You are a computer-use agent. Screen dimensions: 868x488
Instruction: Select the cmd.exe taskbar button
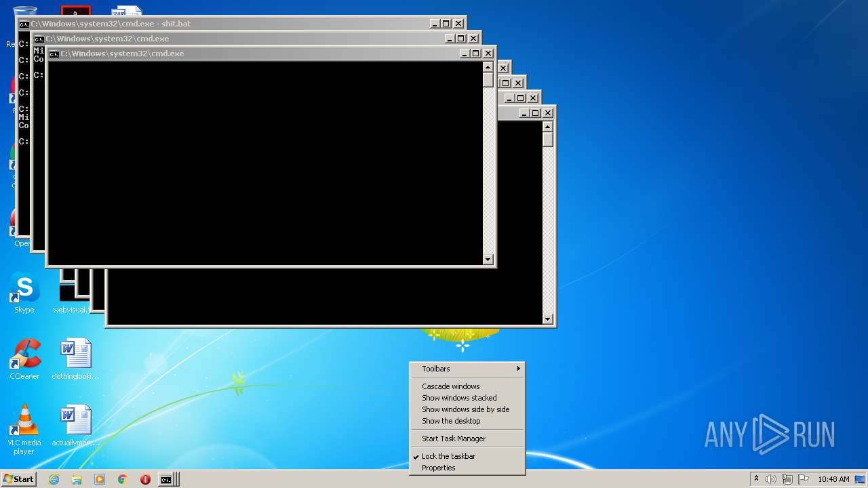167,479
